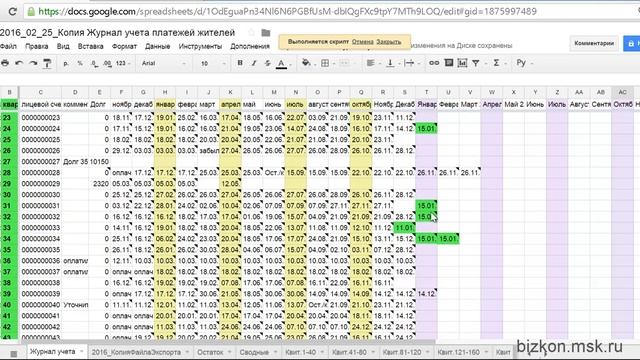
Task: Open the Файл menu
Action: pos(8,46)
